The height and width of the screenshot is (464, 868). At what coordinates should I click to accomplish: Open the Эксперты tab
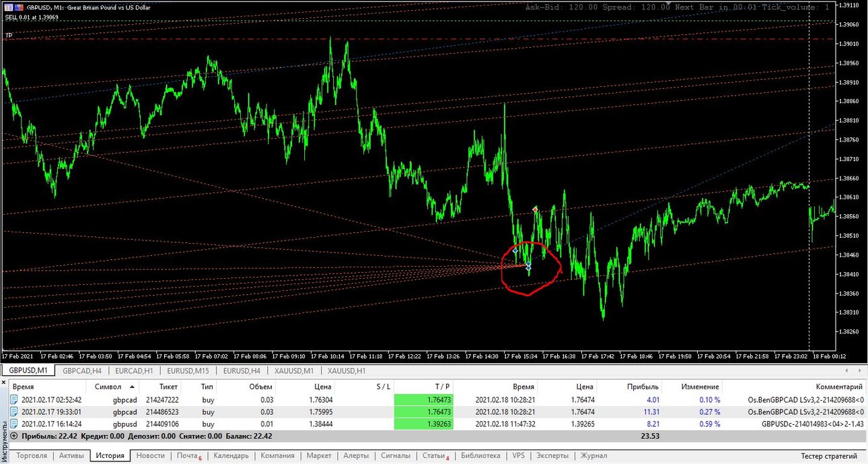click(x=552, y=456)
